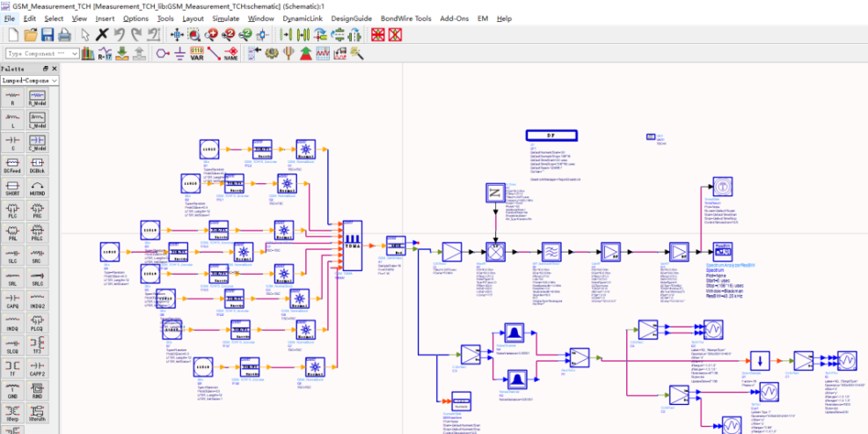Open the Simulate menu
Image resolution: width=868 pixels, height=434 pixels.
coord(225,18)
